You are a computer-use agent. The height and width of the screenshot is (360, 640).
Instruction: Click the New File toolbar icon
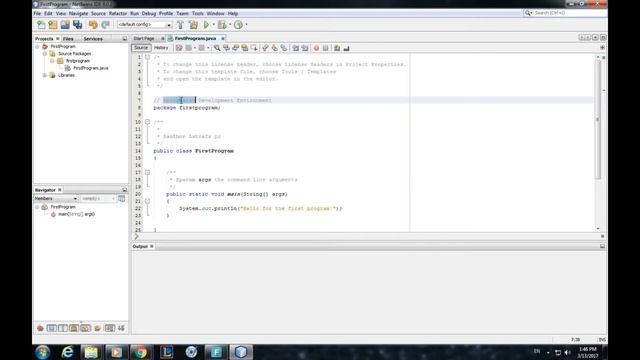coord(41,24)
